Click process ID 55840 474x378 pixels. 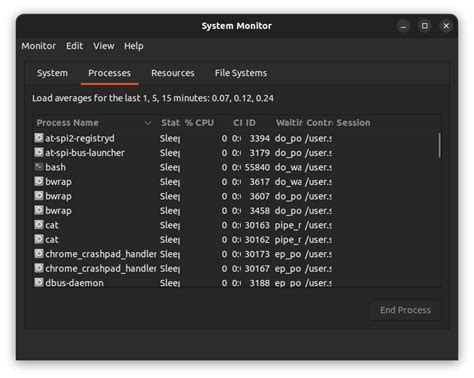point(257,167)
